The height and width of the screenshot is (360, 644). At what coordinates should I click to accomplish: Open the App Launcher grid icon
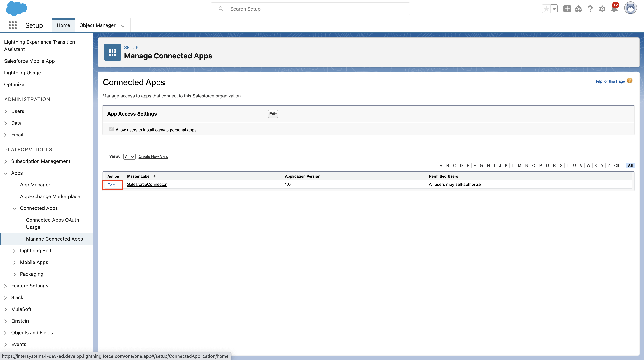(13, 25)
